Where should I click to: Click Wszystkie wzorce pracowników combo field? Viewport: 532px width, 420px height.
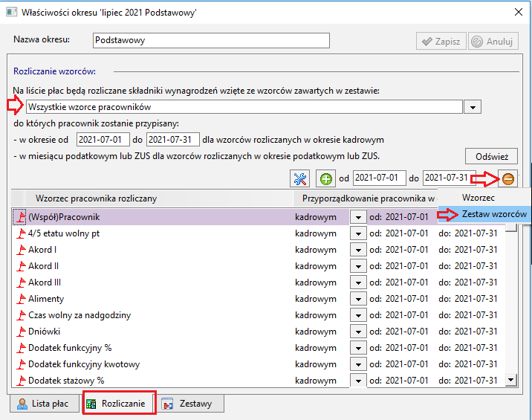pyautogui.click(x=244, y=107)
